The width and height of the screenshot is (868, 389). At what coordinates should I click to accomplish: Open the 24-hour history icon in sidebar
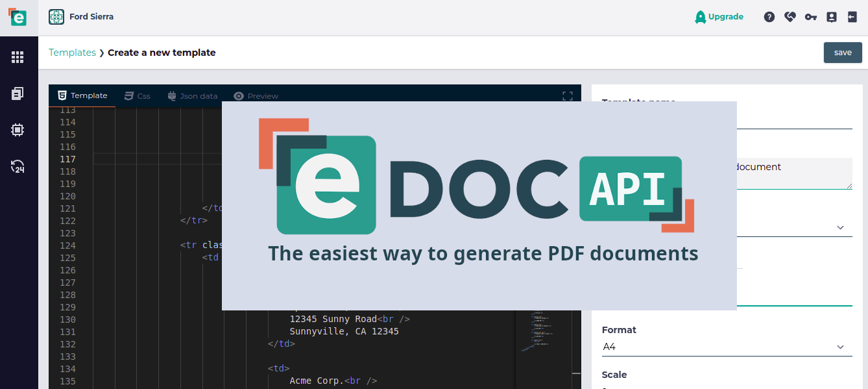pyautogui.click(x=18, y=166)
